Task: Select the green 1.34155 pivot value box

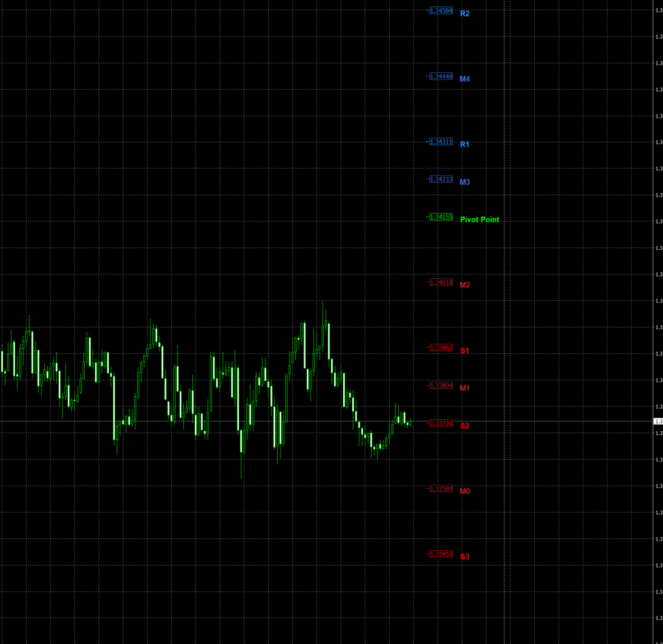Action: coord(440,216)
